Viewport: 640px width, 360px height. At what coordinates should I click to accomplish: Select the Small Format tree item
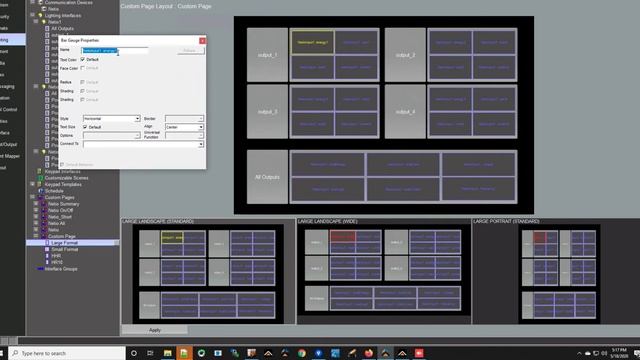64,249
